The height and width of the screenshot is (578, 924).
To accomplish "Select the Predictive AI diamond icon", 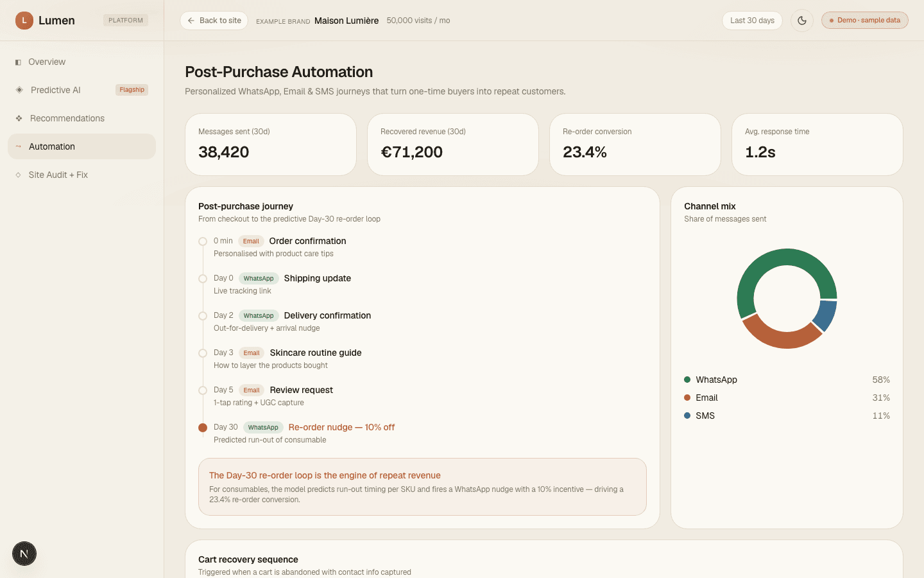I will 19,90.
